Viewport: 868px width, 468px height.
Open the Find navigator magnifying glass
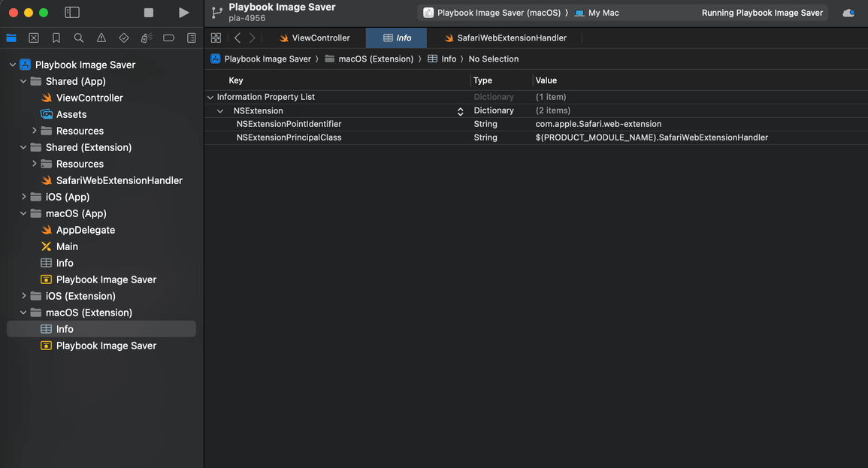[78, 38]
